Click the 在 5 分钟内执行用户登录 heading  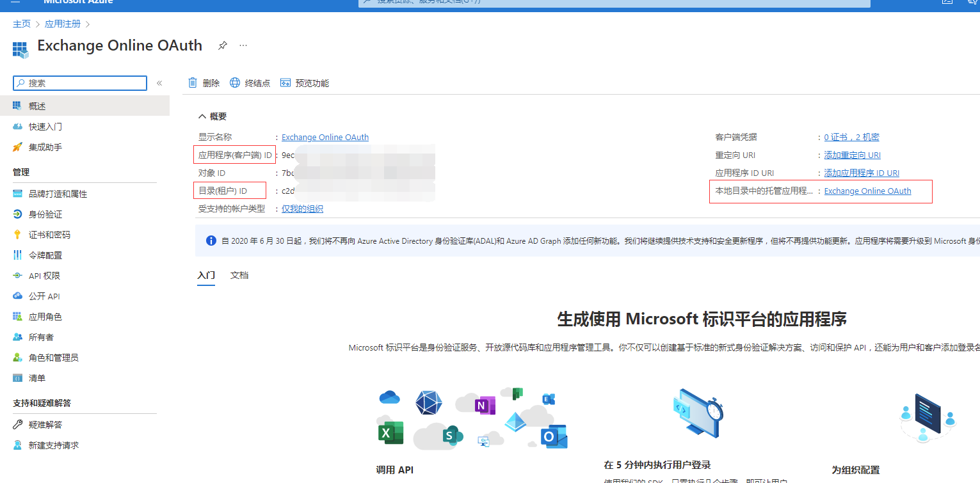(657, 464)
